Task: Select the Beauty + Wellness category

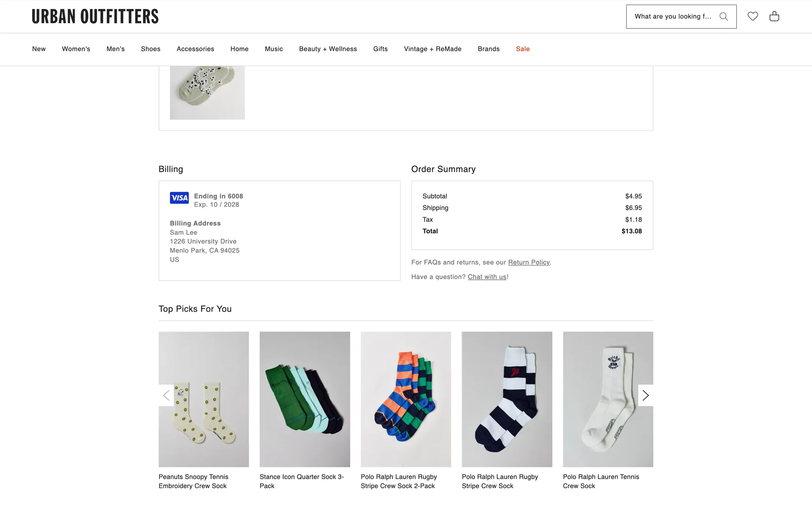Action: click(328, 49)
